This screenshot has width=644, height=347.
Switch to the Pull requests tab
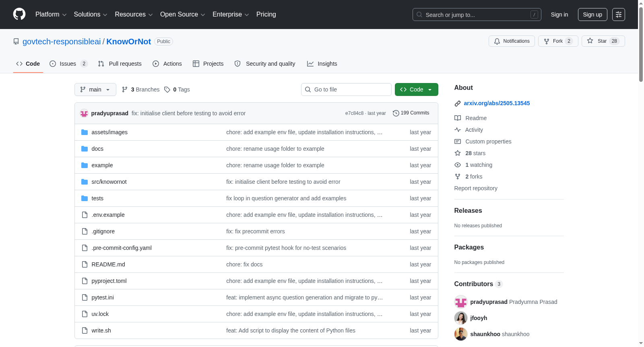[120, 64]
